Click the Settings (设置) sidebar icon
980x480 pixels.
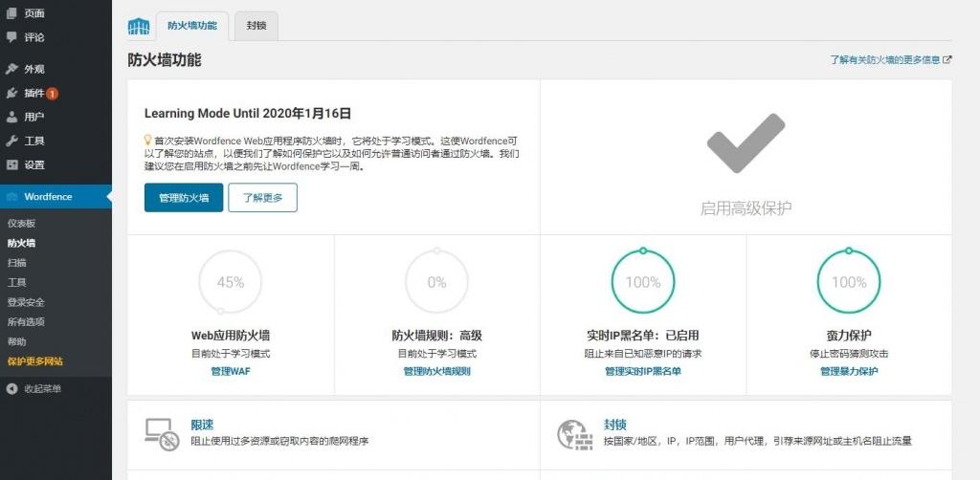(x=11, y=164)
